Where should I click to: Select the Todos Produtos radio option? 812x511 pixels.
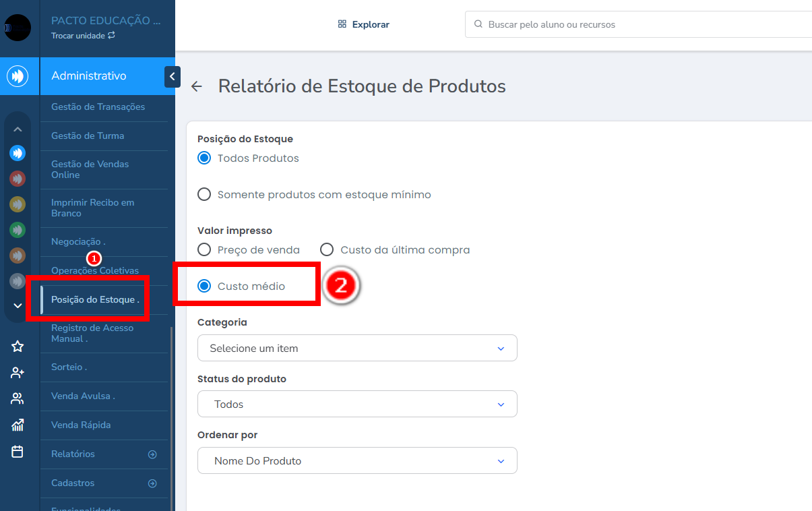(x=204, y=158)
